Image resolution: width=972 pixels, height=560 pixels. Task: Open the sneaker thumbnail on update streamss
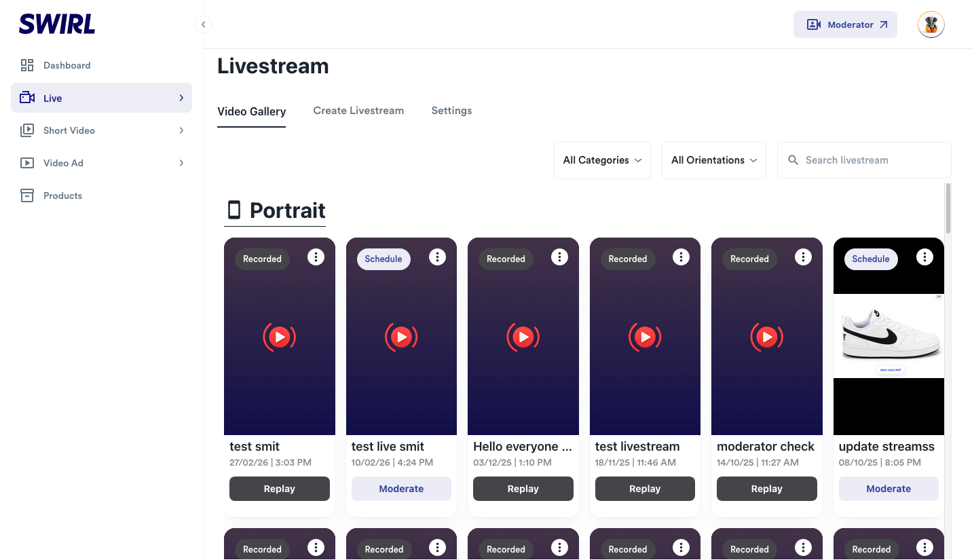[x=889, y=336]
